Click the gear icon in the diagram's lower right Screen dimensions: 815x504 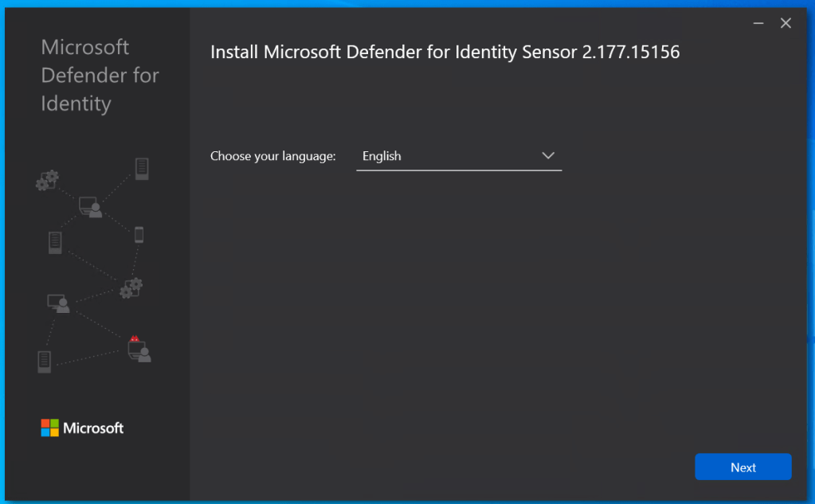[131, 289]
